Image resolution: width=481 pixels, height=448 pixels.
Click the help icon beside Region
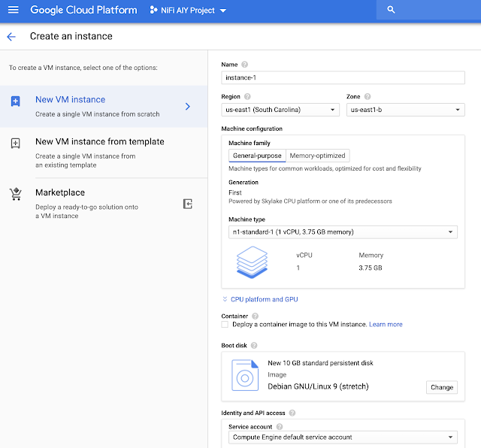tap(248, 97)
